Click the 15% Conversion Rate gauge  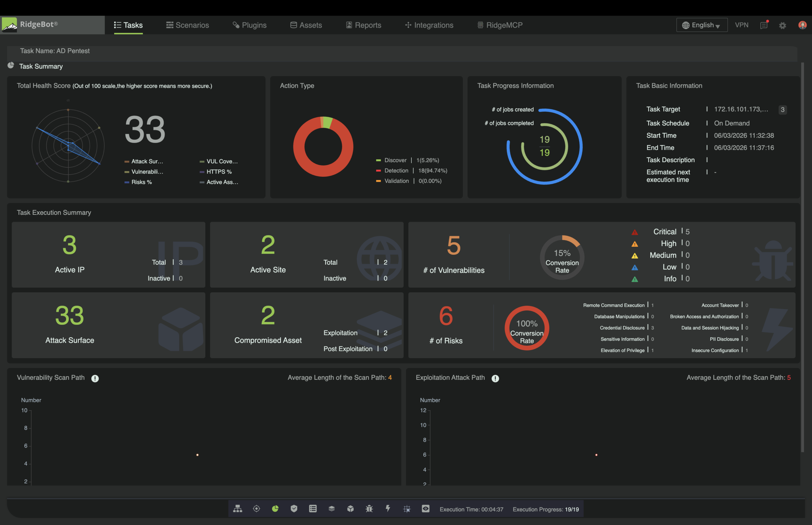pos(562,257)
